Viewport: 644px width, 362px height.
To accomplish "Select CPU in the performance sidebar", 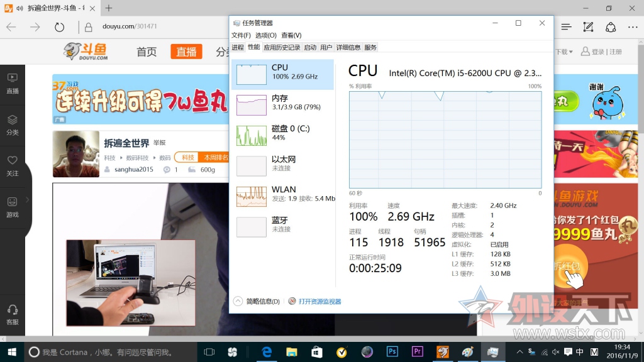I will [282, 74].
